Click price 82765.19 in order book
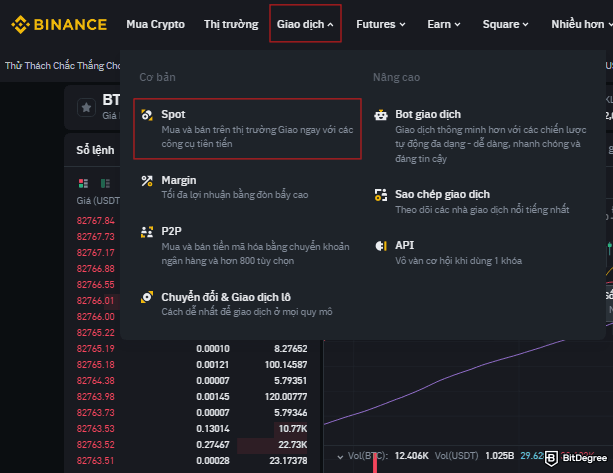The height and width of the screenshot is (473, 613). pyautogui.click(x=96, y=349)
